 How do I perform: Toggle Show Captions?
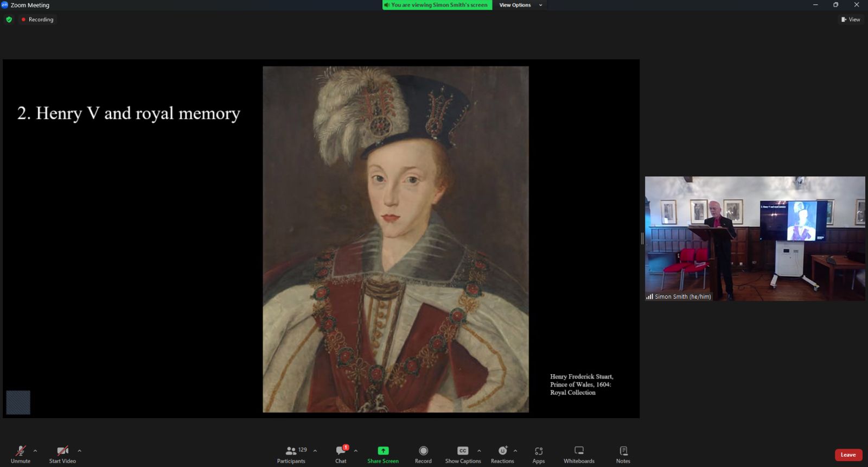[x=463, y=454]
